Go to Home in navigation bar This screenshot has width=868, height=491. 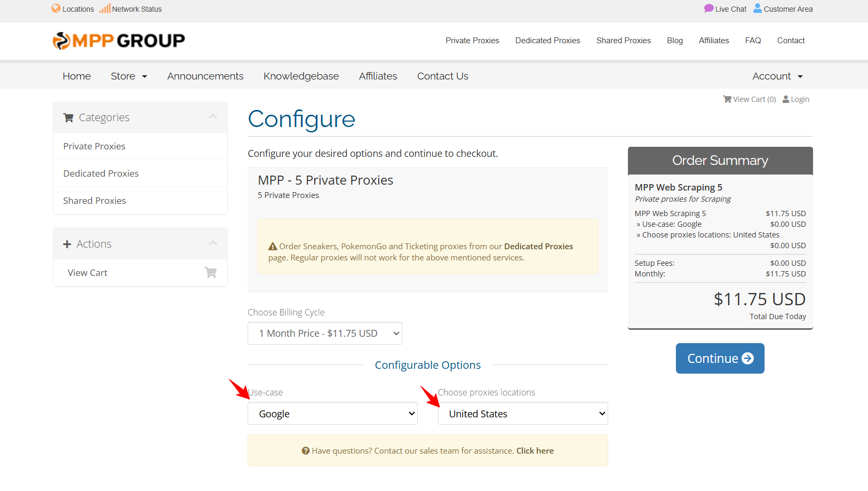pos(77,76)
